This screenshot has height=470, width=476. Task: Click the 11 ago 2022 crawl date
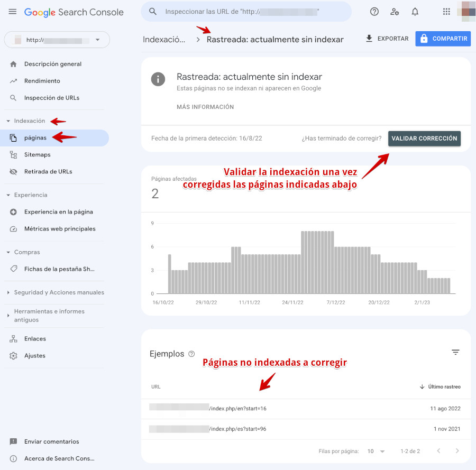(445, 409)
